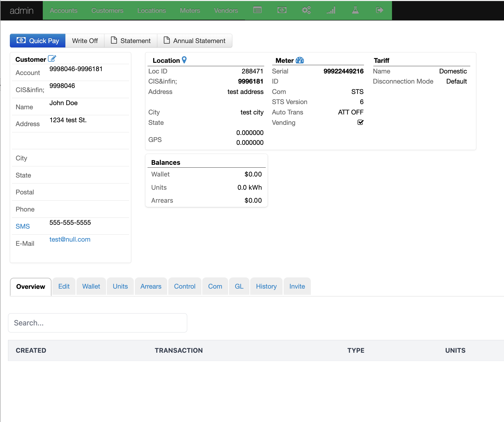Viewport: 504px width, 422px height.
Task: Click the Customer edit pencil icon
Action: (x=52, y=59)
